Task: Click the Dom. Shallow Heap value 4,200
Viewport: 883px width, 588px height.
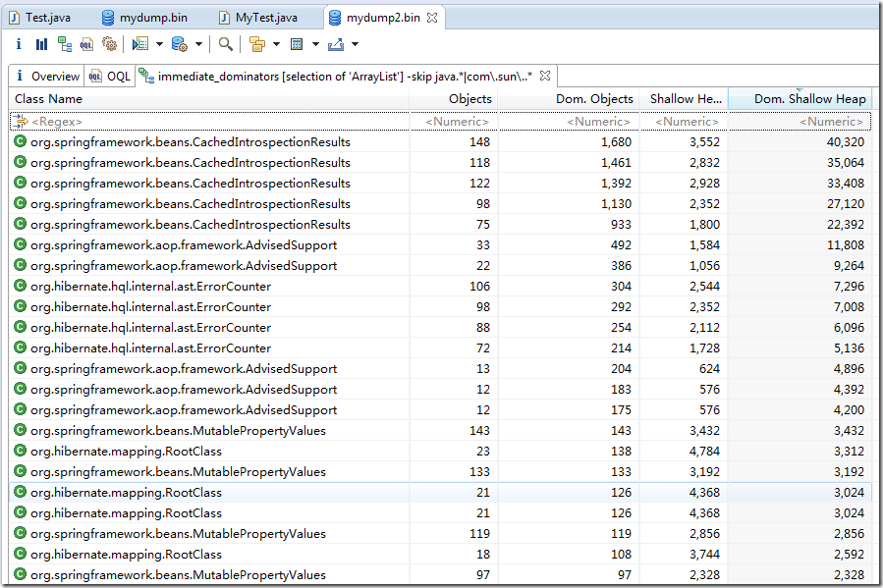Action: click(849, 409)
